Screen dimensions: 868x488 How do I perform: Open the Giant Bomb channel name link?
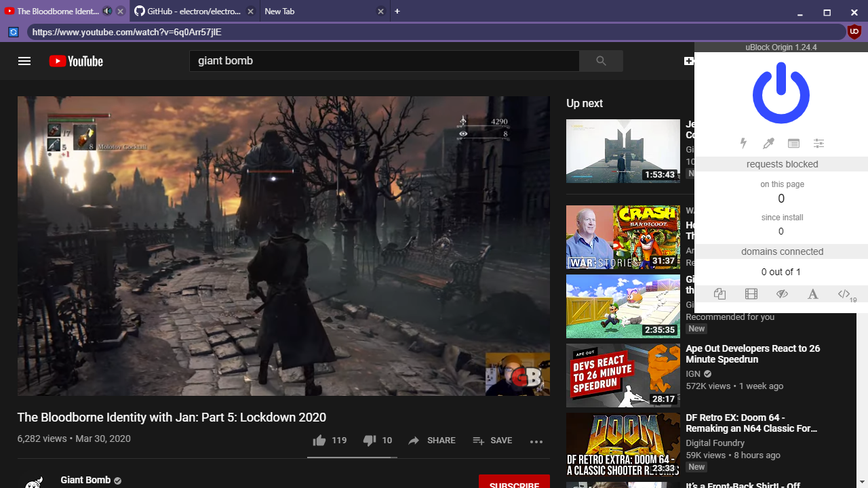click(x=85, y=480)
